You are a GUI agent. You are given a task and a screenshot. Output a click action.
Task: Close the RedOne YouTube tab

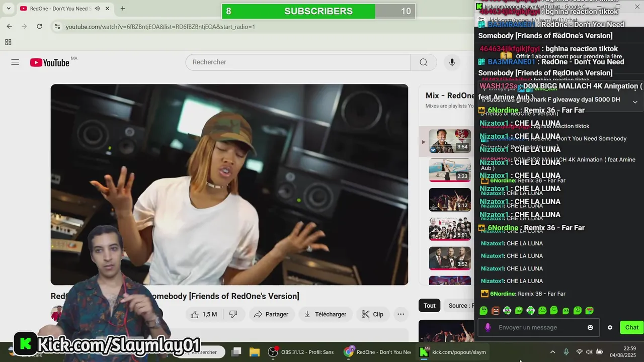pyautogui.click(x=107, y=9)
